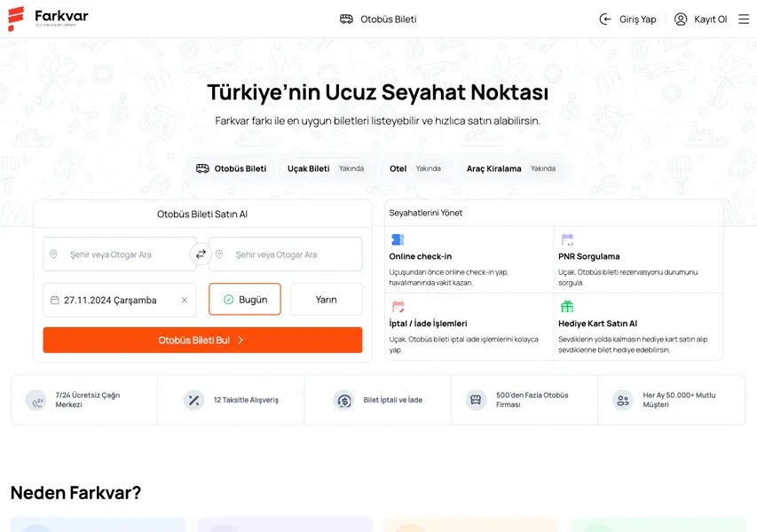Click the Her Ay 50.000+ Mutlu Müşteri text
Screen dimensions: 757x532
tap(679, 400)
